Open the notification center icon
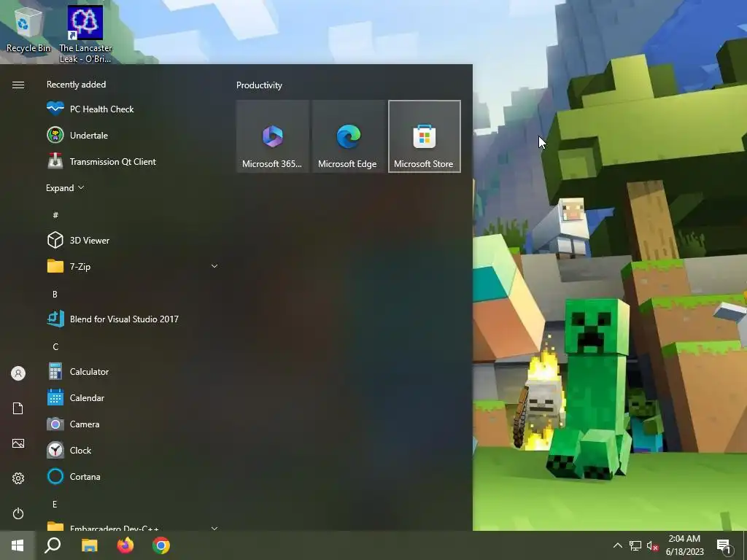Viewport: 747px width, 560px height. point(724,546)
